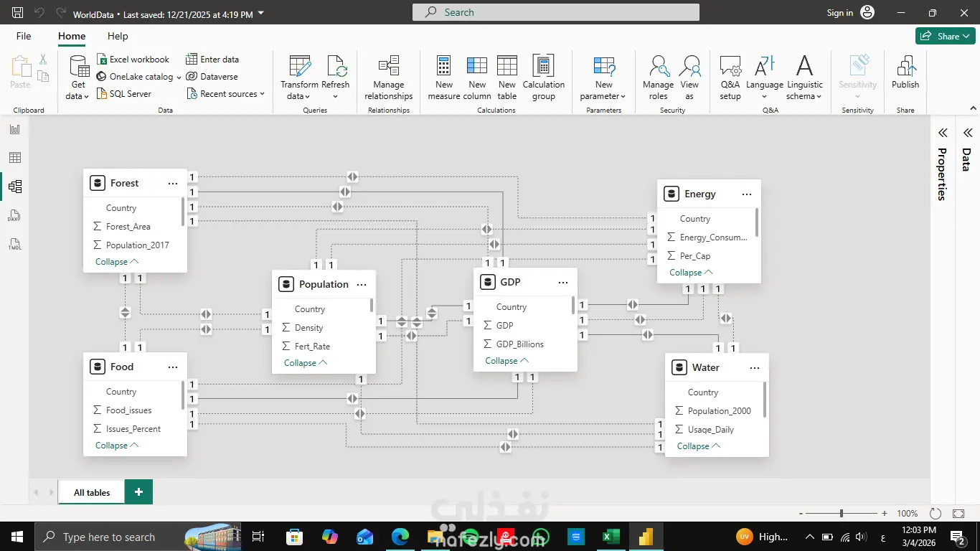Click the Share button
Image resolution: width=980 pixels, height=551 pixels.
[x=945, y=36]
